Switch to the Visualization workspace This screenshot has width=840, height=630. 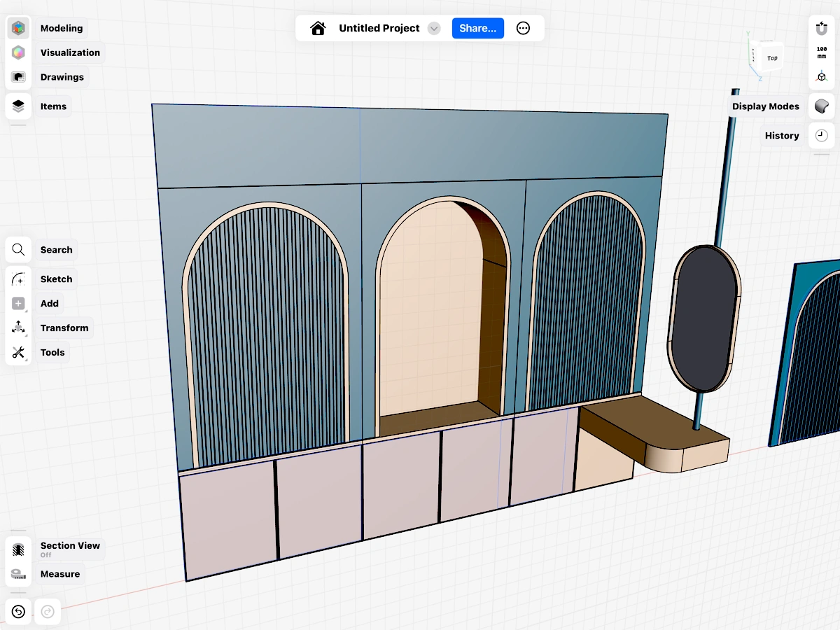(x=19, y=52)
